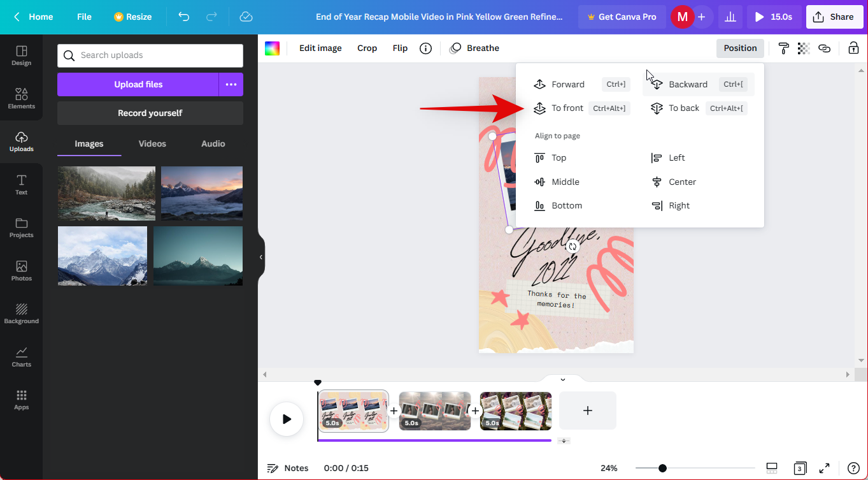
Task: Click the Upload files button
Action: [138, 84]
